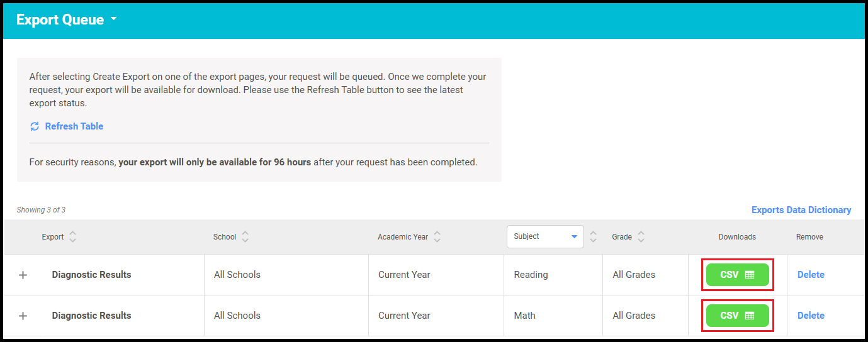This screenshot has width=868, height=342.
Task: Click the All Schools cell in Math row
Action: (x=237, y=316)
